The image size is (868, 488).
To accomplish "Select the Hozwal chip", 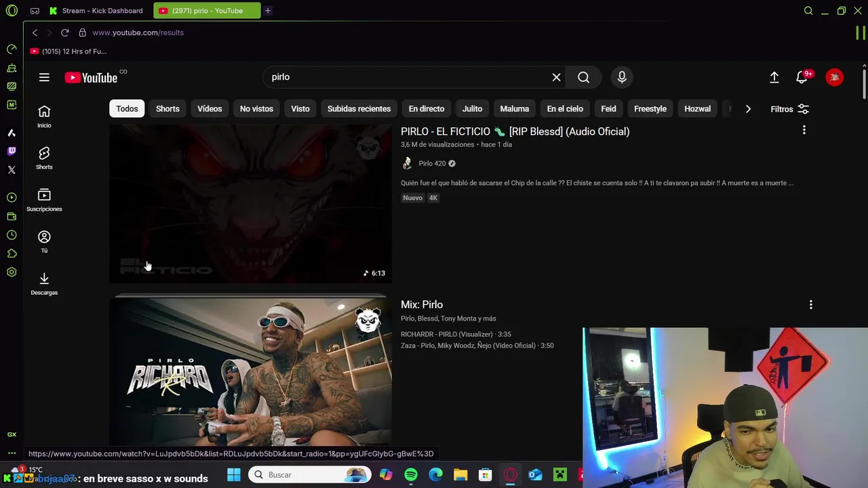I will coord(697,109).
